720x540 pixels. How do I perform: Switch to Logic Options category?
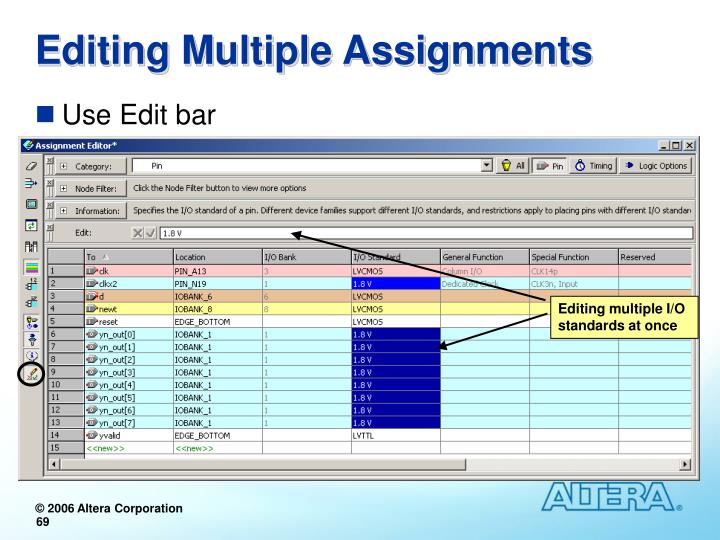656,166
